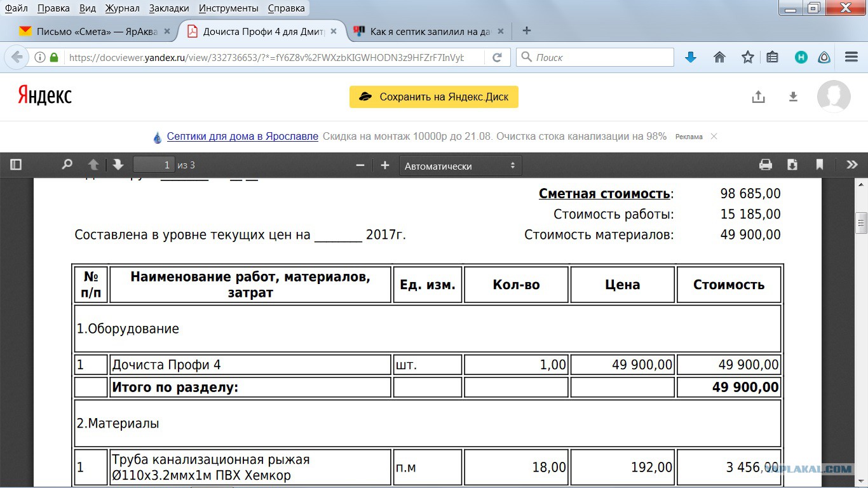Viewport: 868px width, 488px height.
Task: Open the «Инструменты» menu
Action: pos(228,8)
